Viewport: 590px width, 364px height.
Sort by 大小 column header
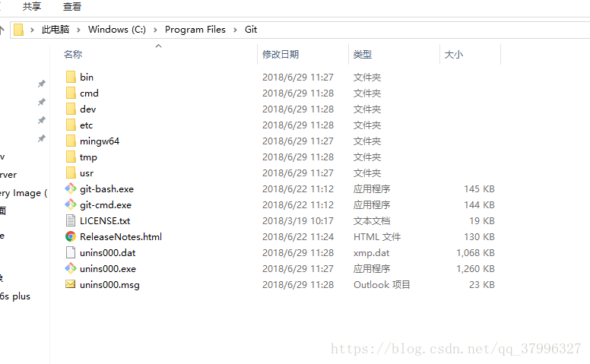pyautogui.click(x=454, y=55)
